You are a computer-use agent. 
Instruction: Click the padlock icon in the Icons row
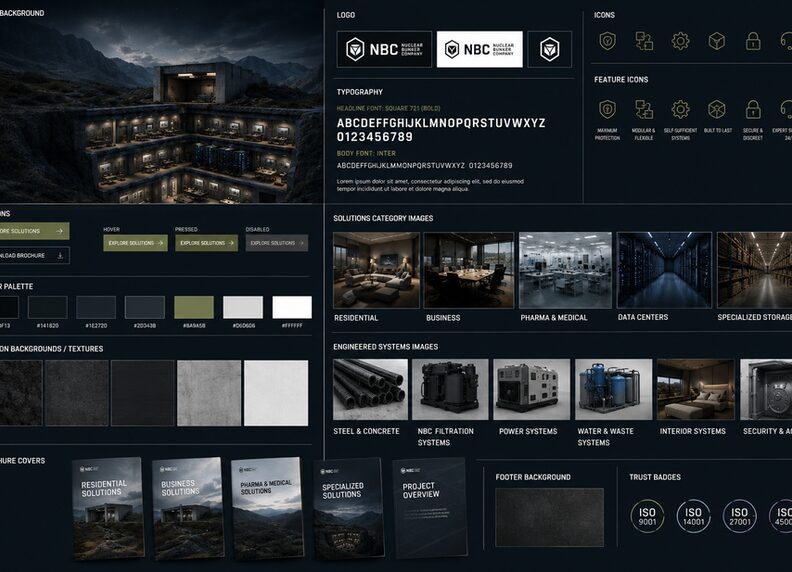pyautogui.click(x=753, y=41)
